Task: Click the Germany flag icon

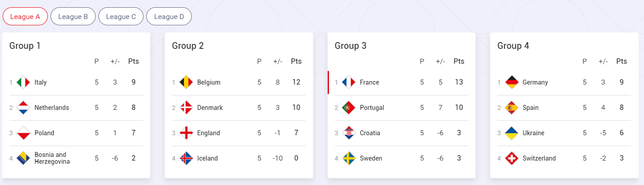Action: pos(511,82)
